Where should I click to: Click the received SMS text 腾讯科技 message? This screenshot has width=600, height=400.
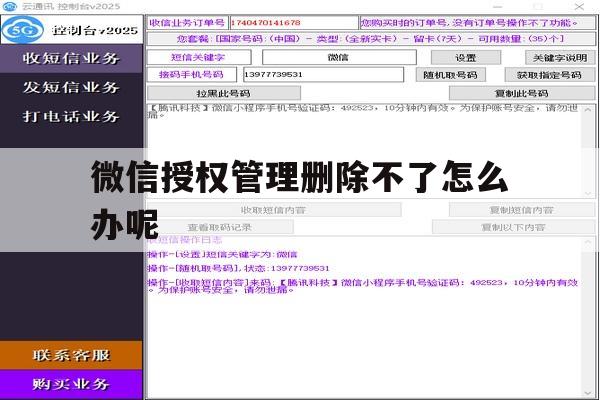(x=363, y=111)
